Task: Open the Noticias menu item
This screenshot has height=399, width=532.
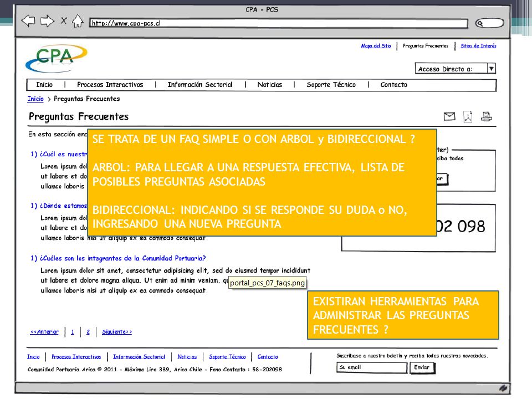Action: coord(269,85)
